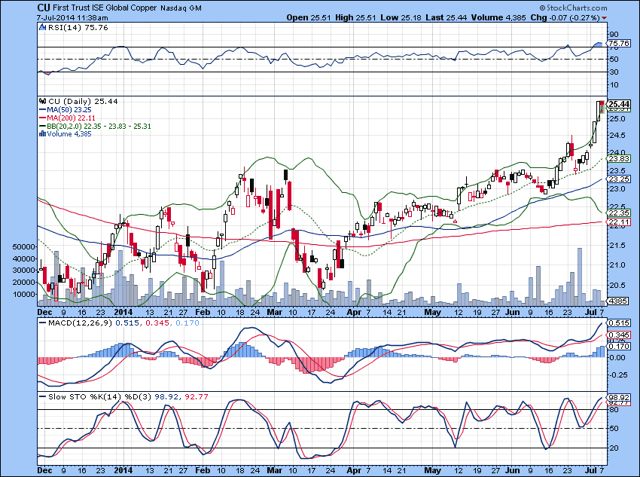
Task: Click the 'High 25.51' header value
Action: point(355,18)
